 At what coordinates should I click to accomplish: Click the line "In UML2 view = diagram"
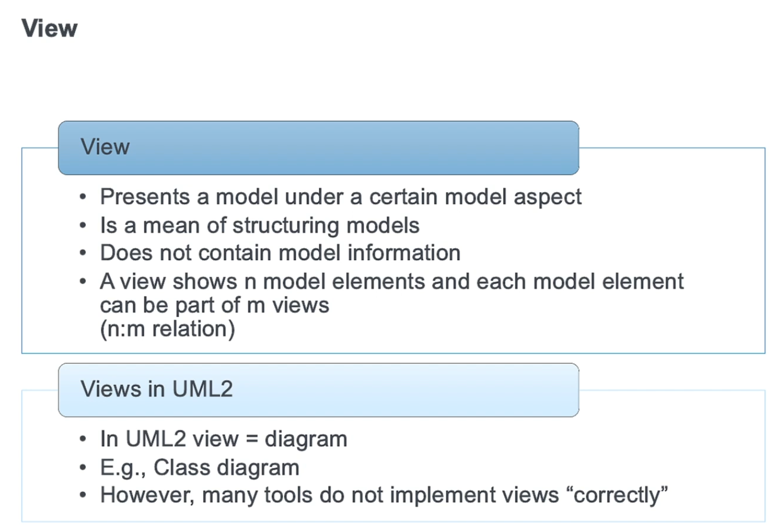click(x=224, y=439)
